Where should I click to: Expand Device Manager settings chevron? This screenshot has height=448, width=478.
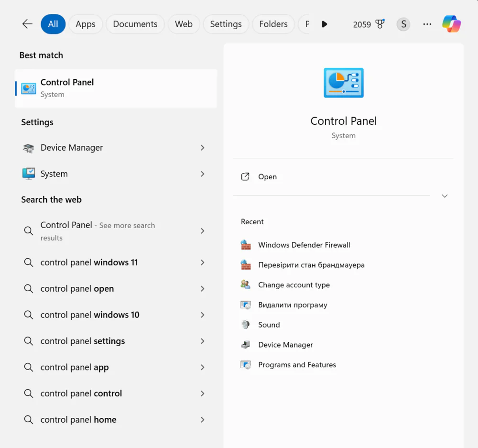202,148
